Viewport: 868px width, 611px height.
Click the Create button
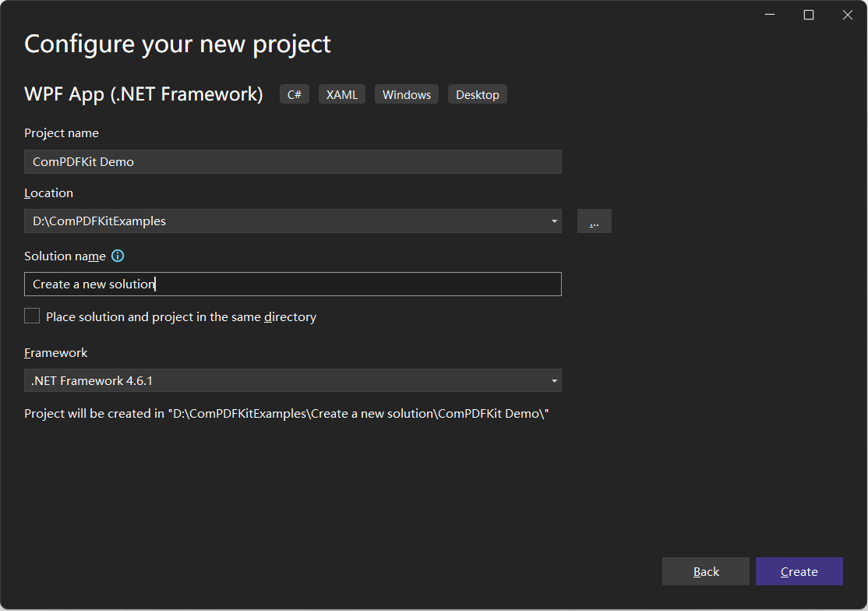click(799, 571)
